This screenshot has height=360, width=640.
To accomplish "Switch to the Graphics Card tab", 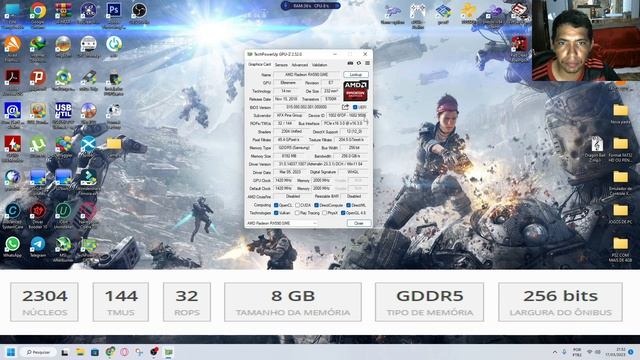I will (260, 64).
